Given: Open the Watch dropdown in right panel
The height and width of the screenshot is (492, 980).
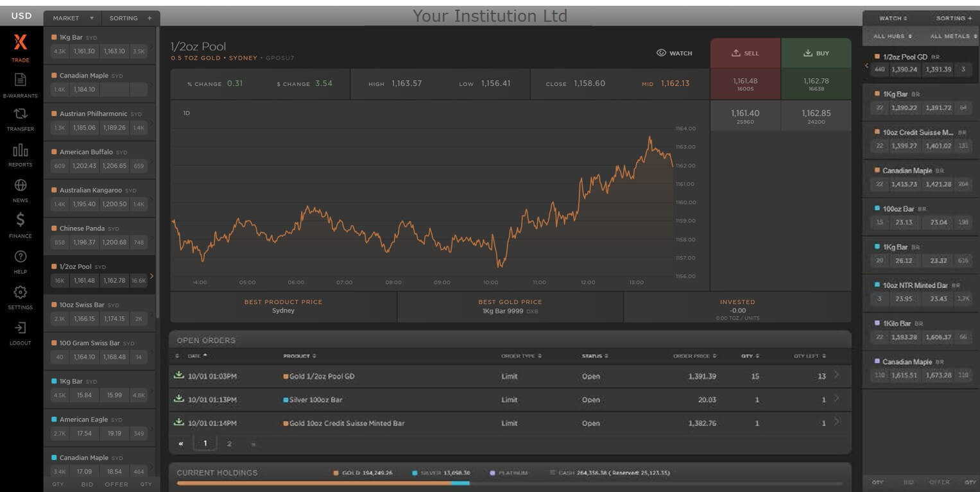Looking at the screenshot, I should [893, 19].
